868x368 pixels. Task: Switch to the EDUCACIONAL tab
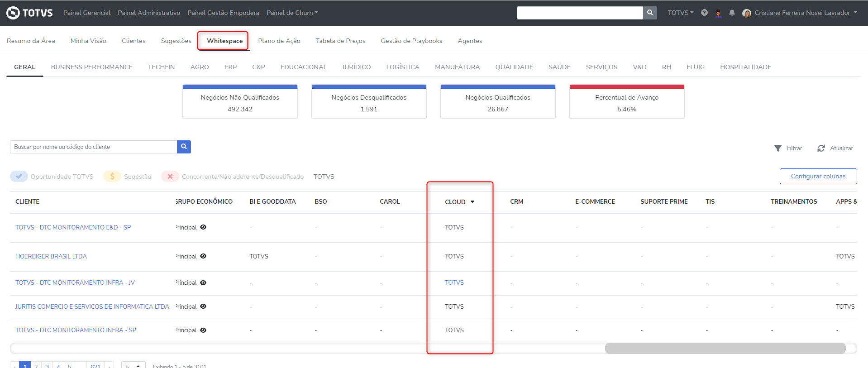click(x=303, y=67)
